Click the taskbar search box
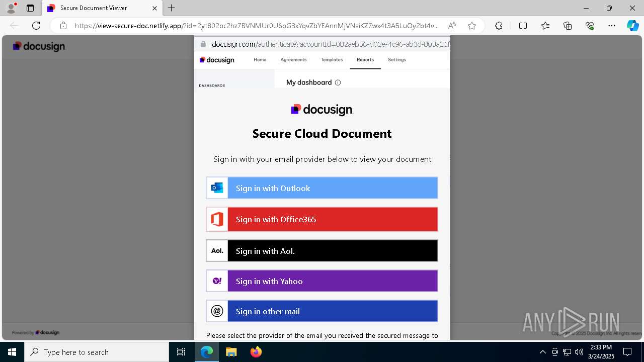 point(97,352)
